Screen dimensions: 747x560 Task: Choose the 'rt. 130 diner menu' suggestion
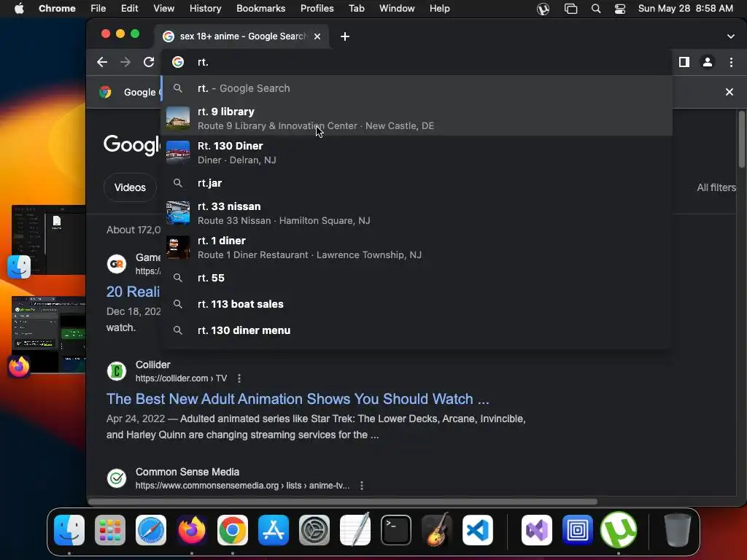coord(417,330)
